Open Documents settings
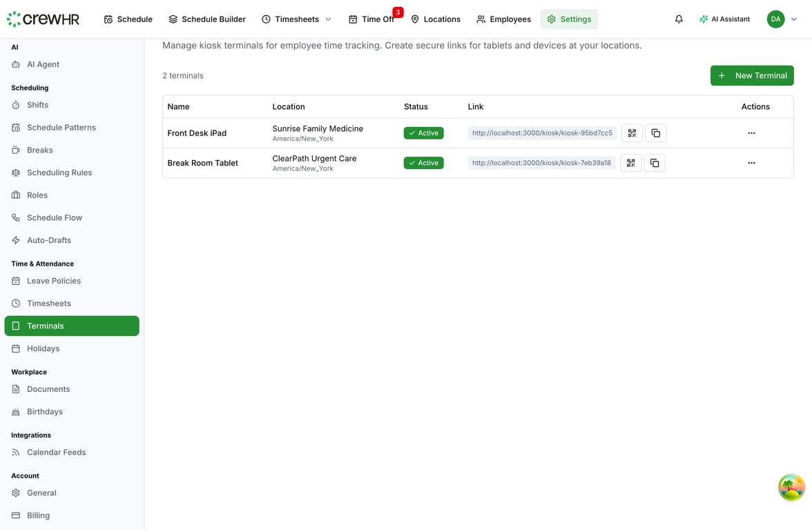 72,389
